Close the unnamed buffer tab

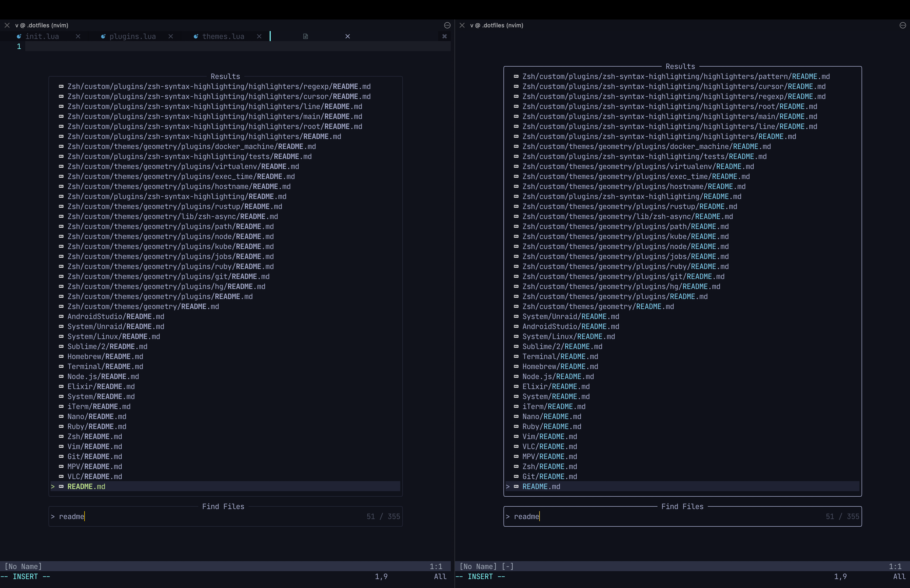(x=348, y=36)
